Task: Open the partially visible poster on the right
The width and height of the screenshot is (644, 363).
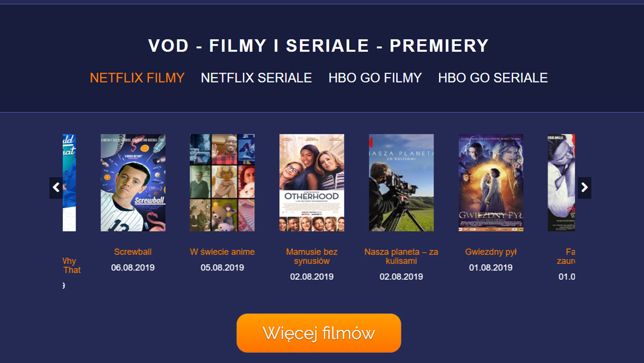Action: pyautogui.click(x=561, y=183)
